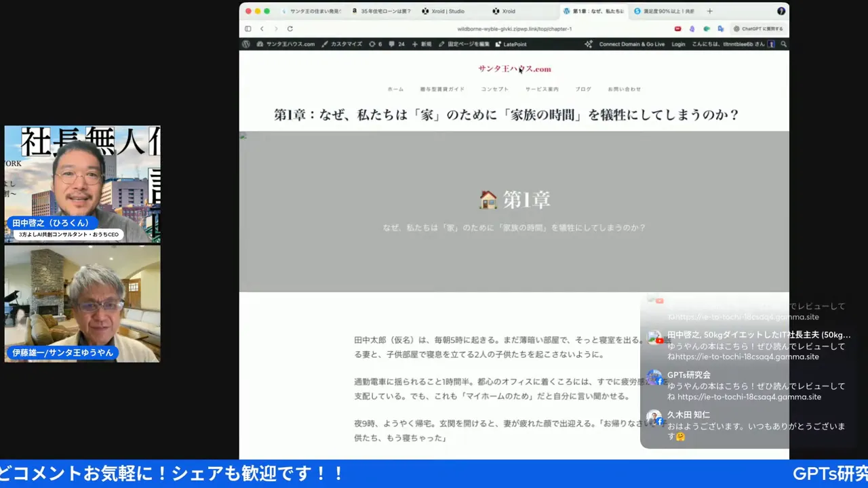Click the Connect Domain & Go Live button
This screenshot has width=868, height=488.
pyautogui.click(x=631, y=43)
